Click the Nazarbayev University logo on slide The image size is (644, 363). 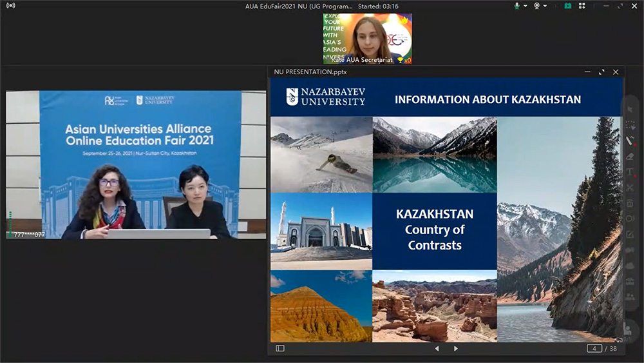pyautogui.click(x=326, y=97)
